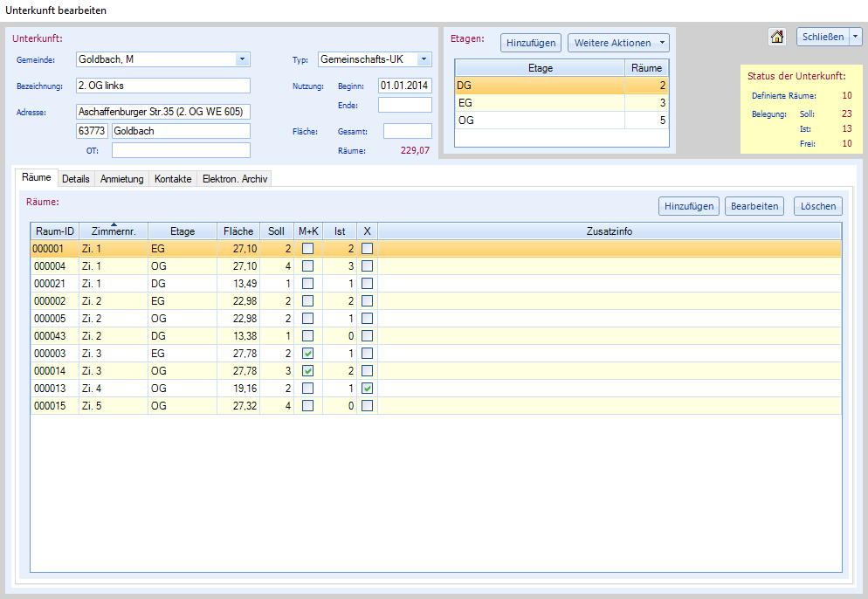The image size is (868, 599).
Task: Check X checkbox for room 000015
Action: pyautogui.click(x=367, y=406)
